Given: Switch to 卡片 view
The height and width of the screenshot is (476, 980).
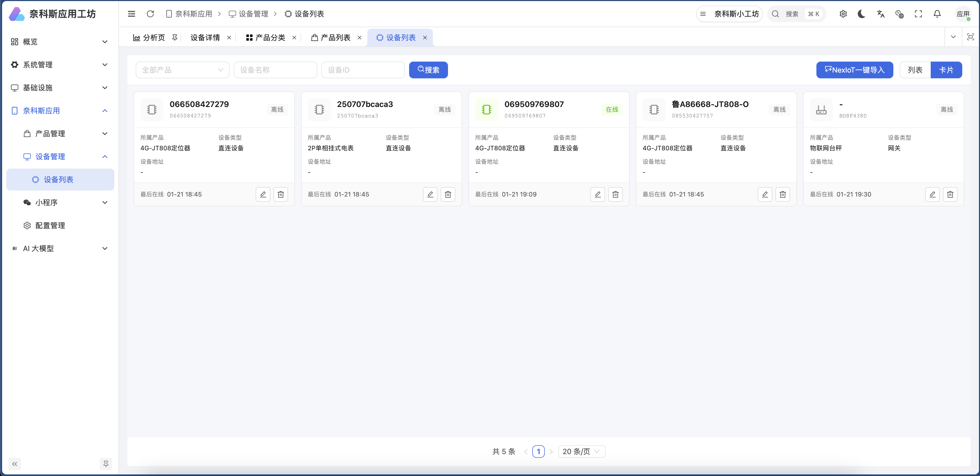Looking at the screenshot, I should point(946,70).
